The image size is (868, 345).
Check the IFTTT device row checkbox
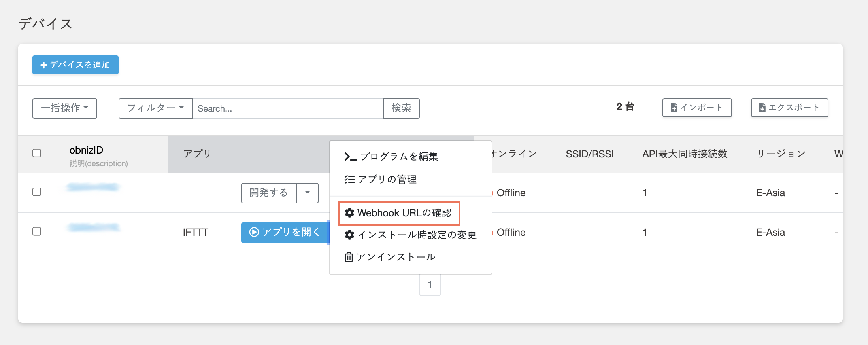click(x=37, y=231)
